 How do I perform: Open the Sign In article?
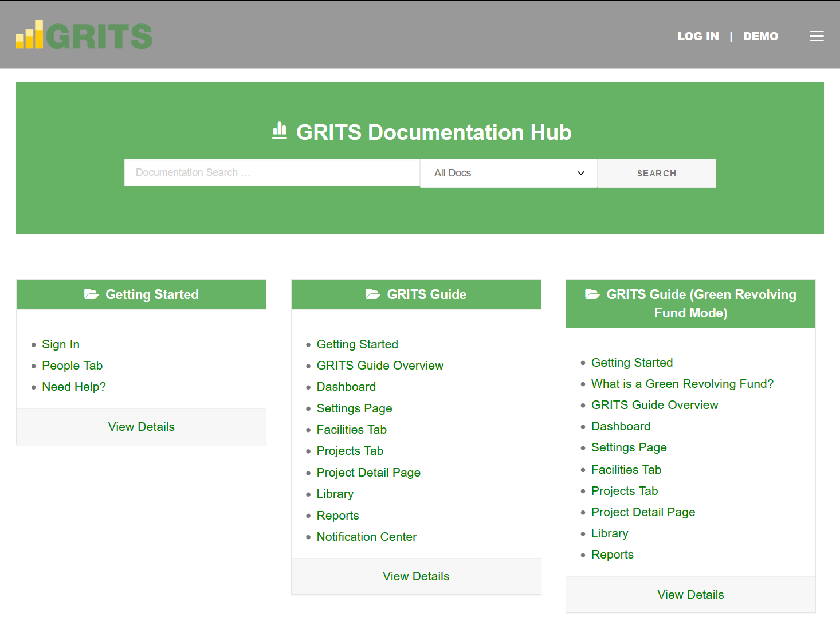pos(61,344)
